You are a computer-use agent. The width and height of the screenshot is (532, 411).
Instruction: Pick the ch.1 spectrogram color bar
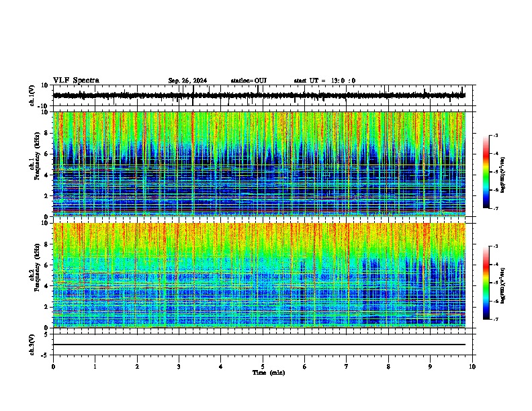click(x=486, y=172)
